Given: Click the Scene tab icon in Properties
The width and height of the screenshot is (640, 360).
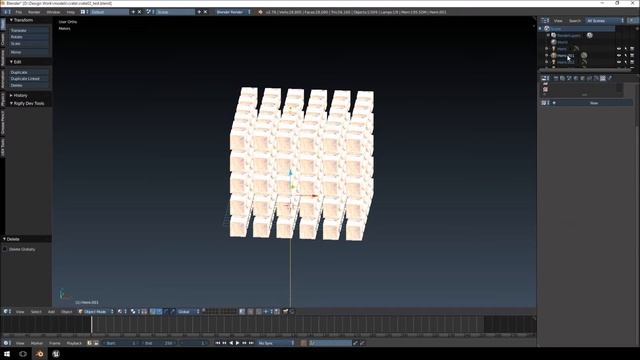Looking at the screenshot, I should tap(569, 78).
